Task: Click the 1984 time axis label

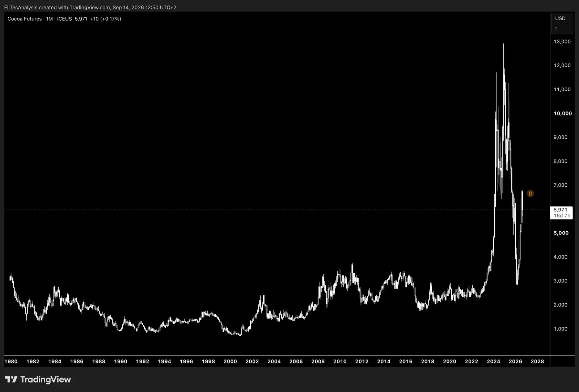Action: click(x=55, y=361)
